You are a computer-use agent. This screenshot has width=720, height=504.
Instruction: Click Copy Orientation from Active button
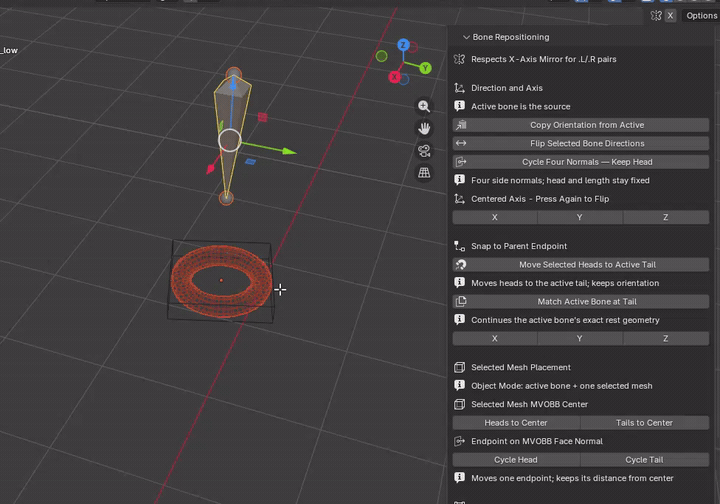(580, 125)
